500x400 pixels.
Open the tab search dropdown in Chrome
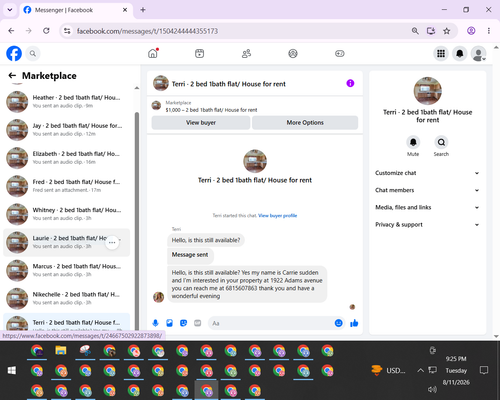click(x=10, y=10)
